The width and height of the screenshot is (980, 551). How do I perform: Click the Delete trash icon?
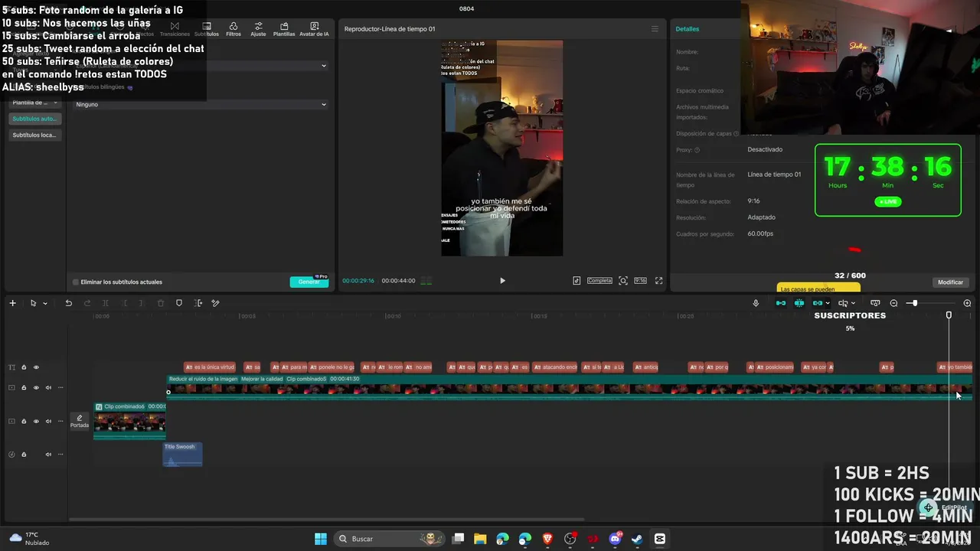161,303
